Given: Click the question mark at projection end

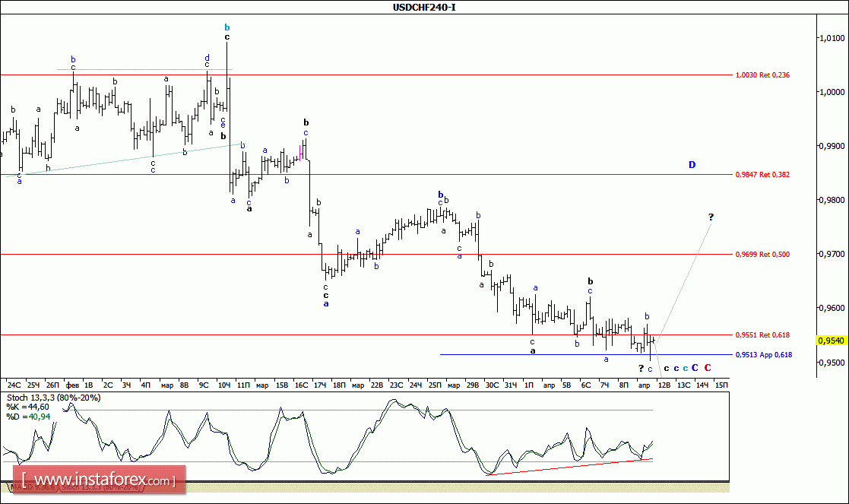Looking at the screenshot, I should (x=711, y=217).
